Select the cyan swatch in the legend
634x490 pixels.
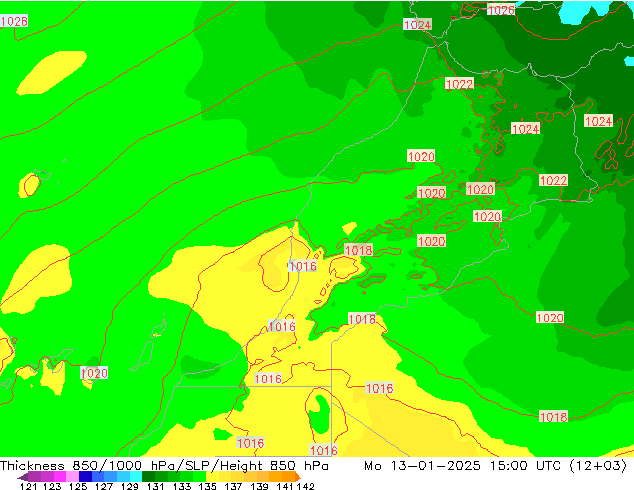pyautogui.click(x=136, y=477)
